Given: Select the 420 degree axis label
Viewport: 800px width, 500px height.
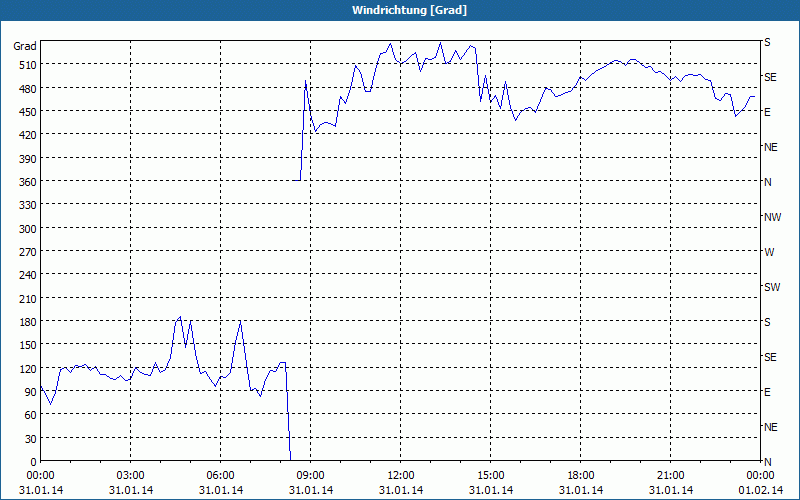Looking at the screenshot, I should click(x=28, y=135).
